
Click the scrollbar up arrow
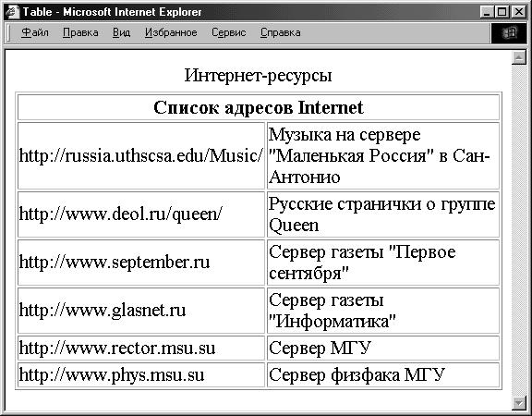point(518,57)
